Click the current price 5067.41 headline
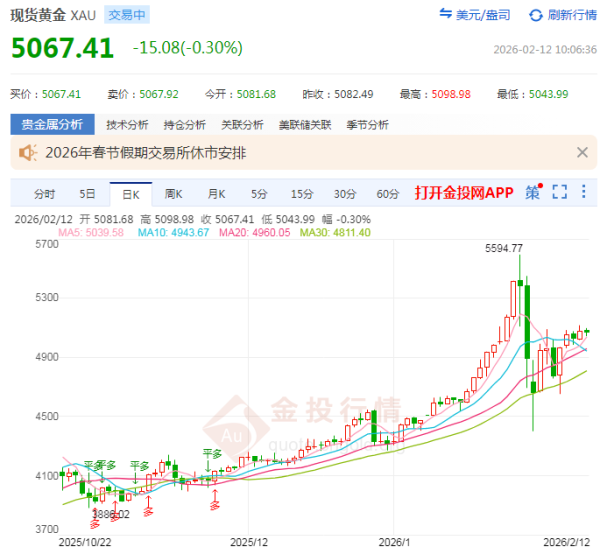The width and height of the screenshot is (600, 547). [62, 48]
